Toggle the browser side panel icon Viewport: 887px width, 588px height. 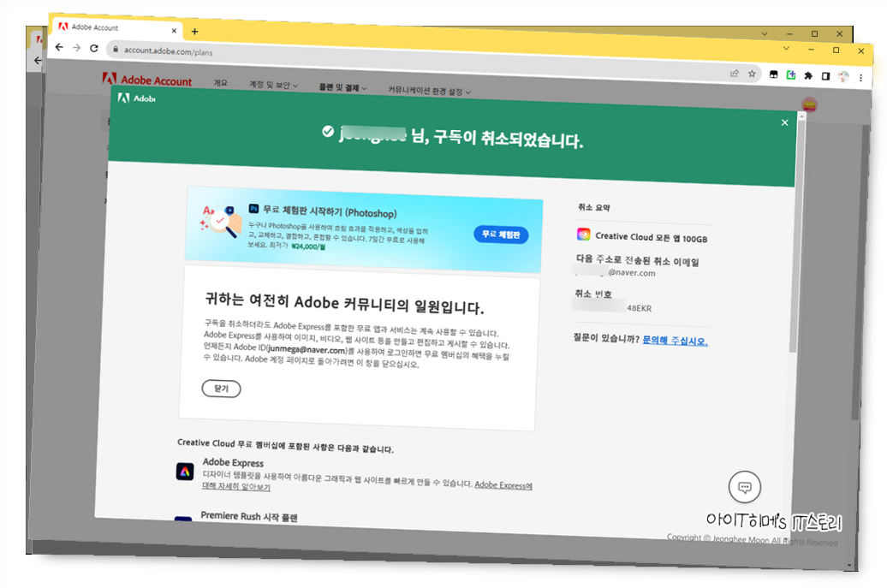click(x=826, y=76)
